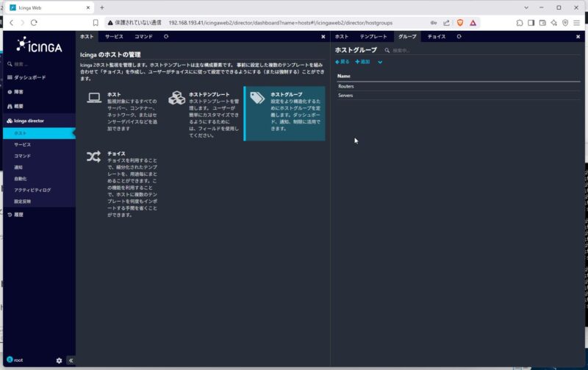Open the browser hamburger menu
This screenshot has height=370, width=588.
pos(577,23)
